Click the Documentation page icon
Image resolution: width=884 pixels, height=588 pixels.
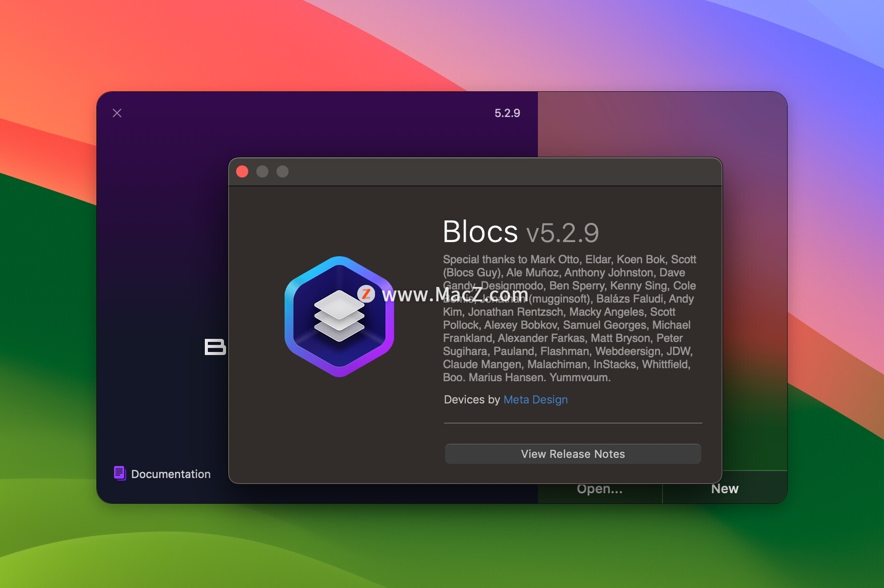[120, 473]
